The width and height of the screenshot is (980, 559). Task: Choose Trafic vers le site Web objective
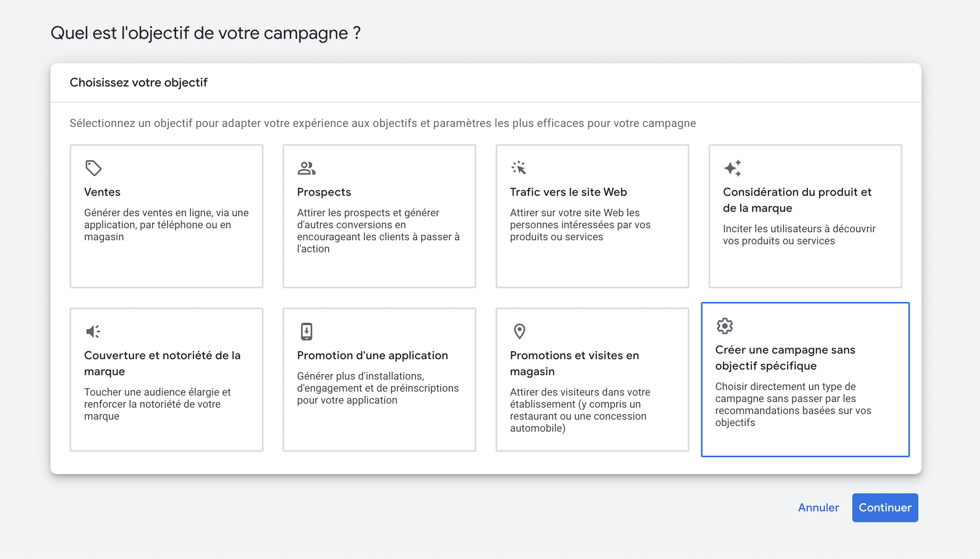[x=592, y=216]
